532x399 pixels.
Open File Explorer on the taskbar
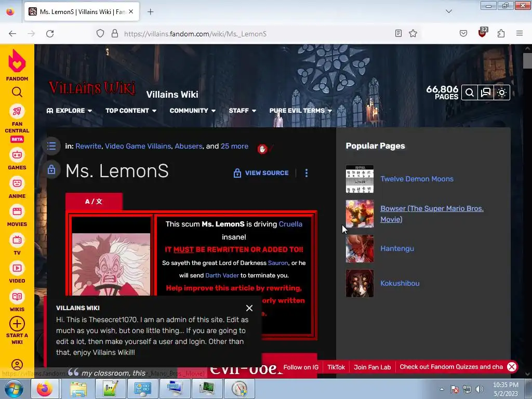tap(78, 389)
